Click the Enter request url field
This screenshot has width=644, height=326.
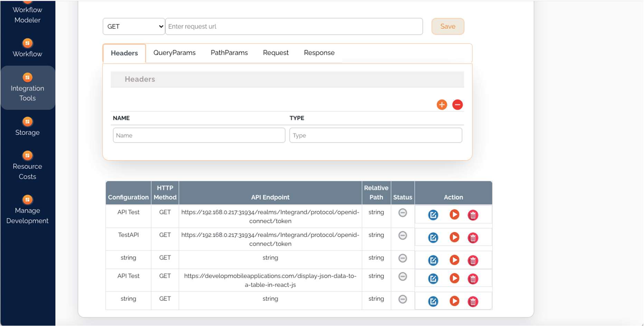(x=294, y=27)
